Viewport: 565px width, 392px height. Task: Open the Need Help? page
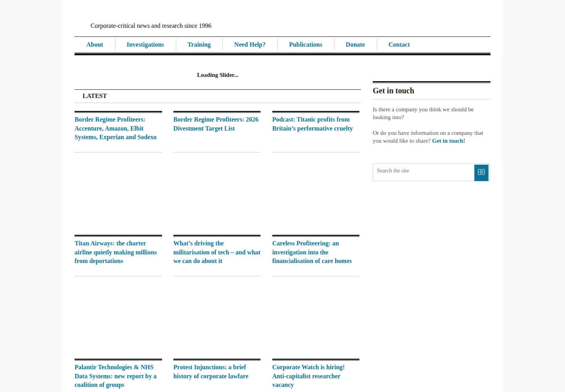pos(250,45)
